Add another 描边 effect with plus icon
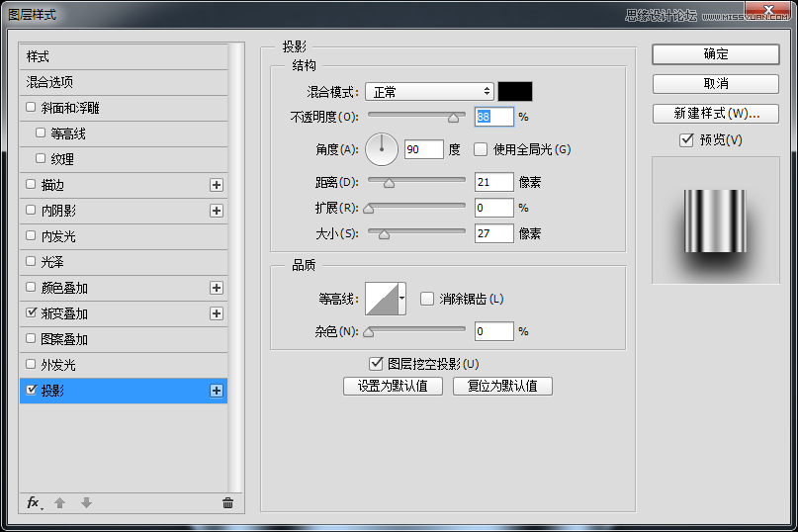Screen dimensions: 798x532 (x=217, y=185)
